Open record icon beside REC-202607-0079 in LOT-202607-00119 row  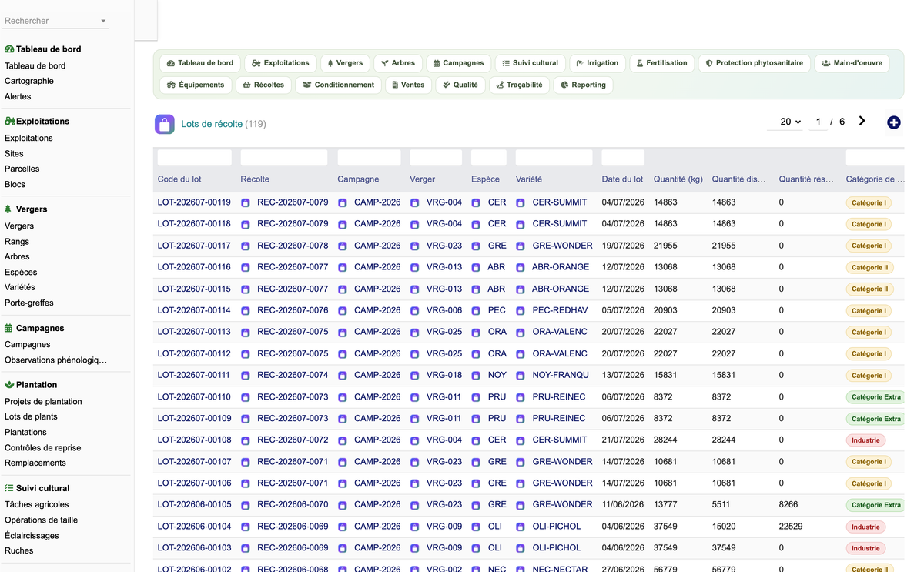click(246, 203)
